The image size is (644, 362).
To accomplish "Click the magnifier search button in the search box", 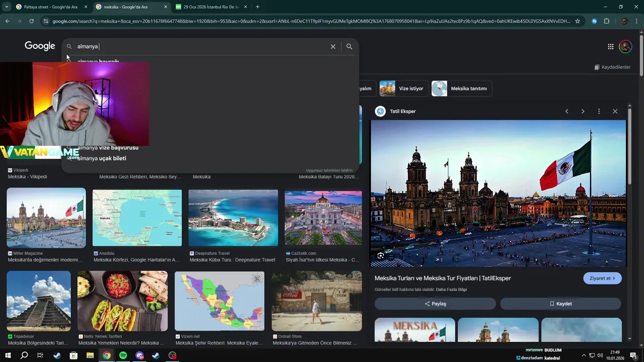I will (x=349, y=46).
